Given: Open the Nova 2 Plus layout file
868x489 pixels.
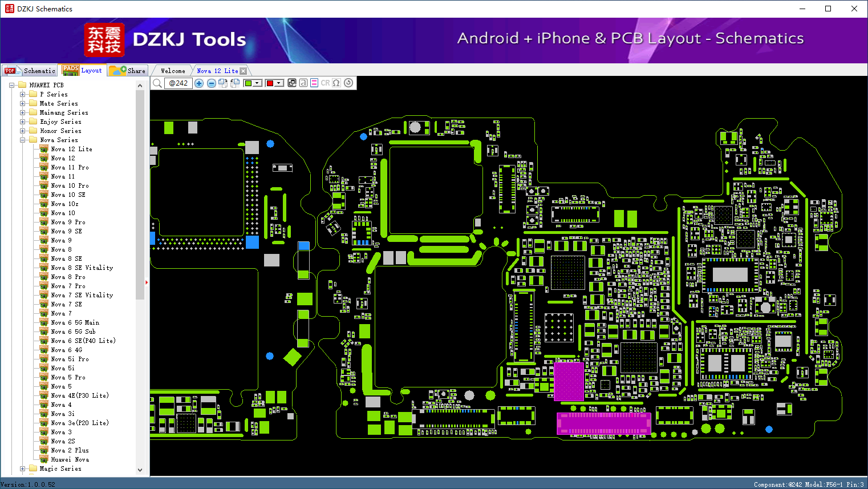Looking at the screenshot, I should 70,450.
